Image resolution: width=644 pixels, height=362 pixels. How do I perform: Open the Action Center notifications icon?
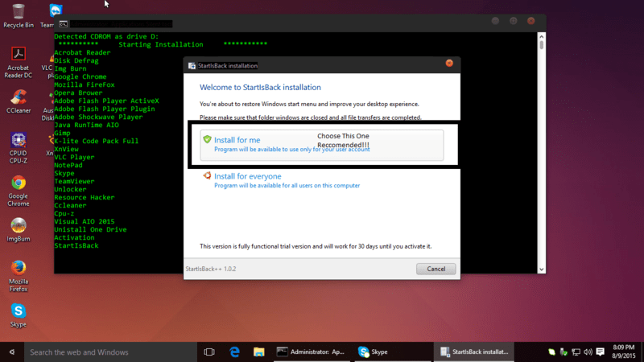tap(600, 352)
